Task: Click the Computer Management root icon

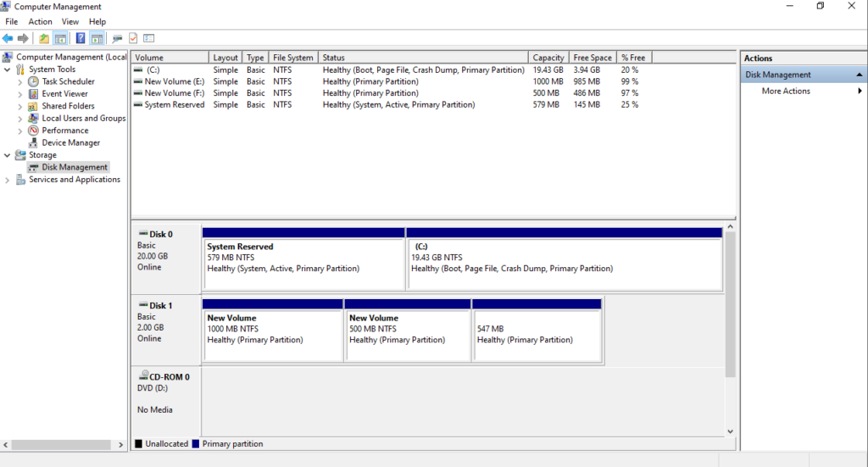Action: click(7, 57)
